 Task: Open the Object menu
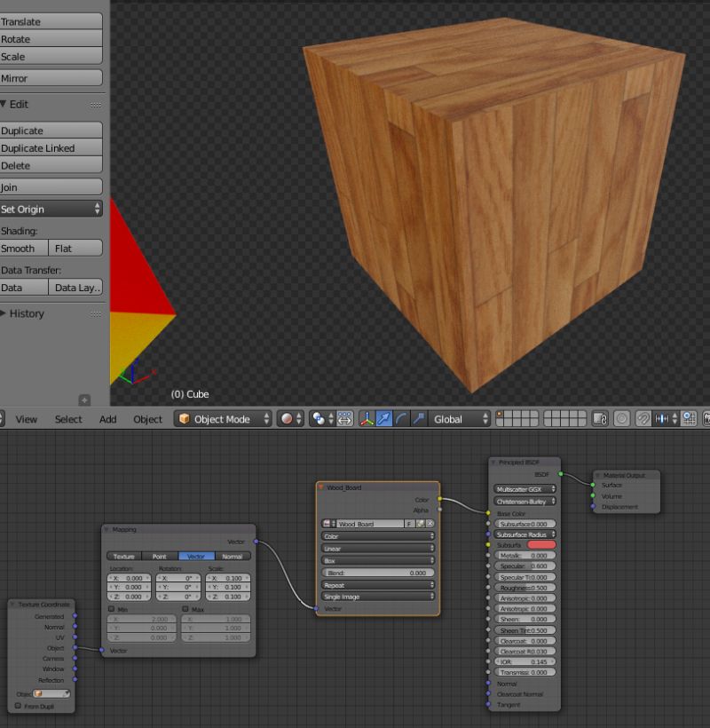(x=147, y=419)
